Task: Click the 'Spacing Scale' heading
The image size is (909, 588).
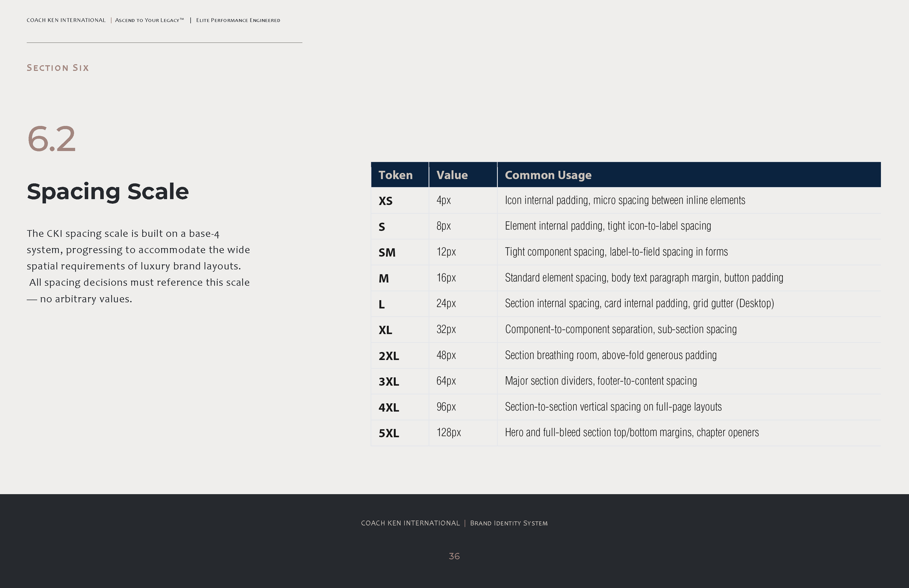Action: (x=108, y=191)
